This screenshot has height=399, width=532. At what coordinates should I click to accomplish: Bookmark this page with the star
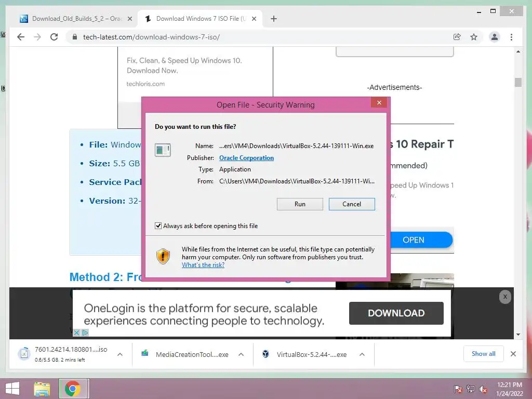474,37
